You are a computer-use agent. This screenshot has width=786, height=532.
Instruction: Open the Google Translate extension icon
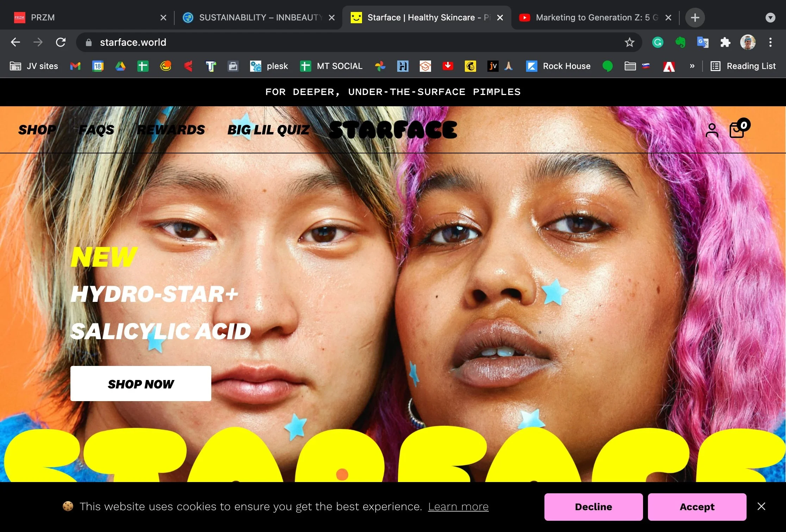703,43
